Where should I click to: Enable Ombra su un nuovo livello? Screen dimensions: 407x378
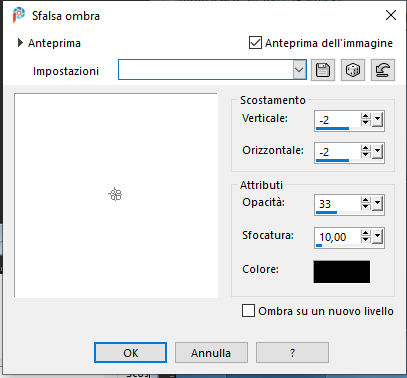248,311
